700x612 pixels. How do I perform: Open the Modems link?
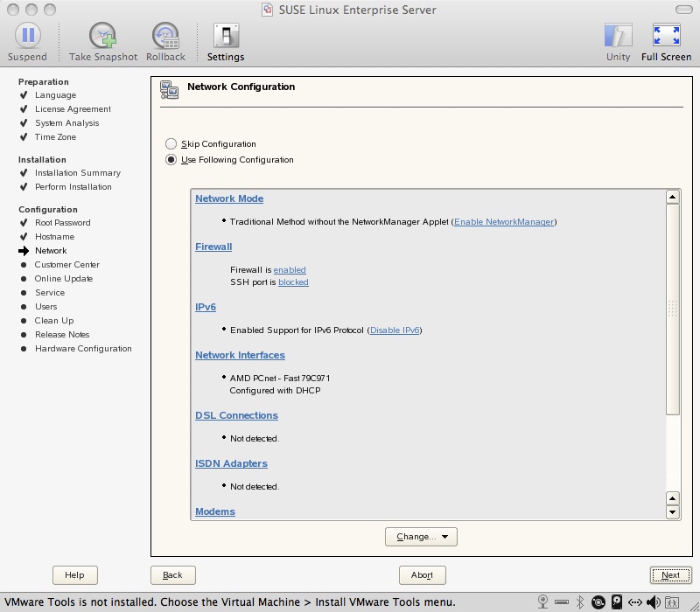point(214,511)
